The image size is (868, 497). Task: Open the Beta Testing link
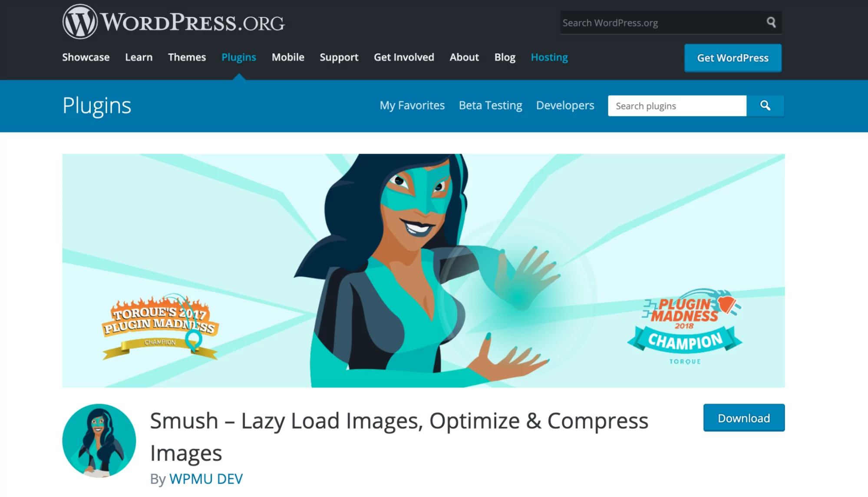click(491, 106)
